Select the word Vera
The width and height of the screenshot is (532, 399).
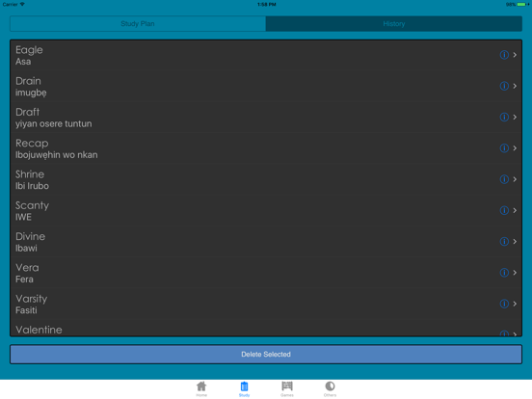pyautogui.click(x=27, y=268)
